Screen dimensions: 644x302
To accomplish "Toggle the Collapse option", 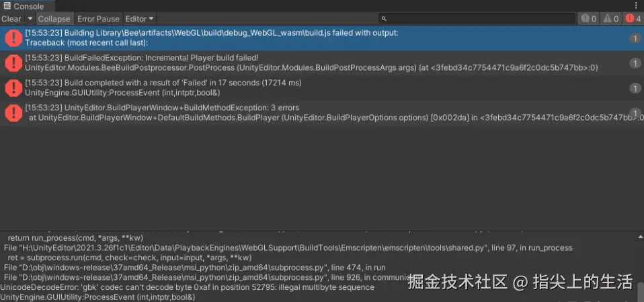I will pos(54,19).
